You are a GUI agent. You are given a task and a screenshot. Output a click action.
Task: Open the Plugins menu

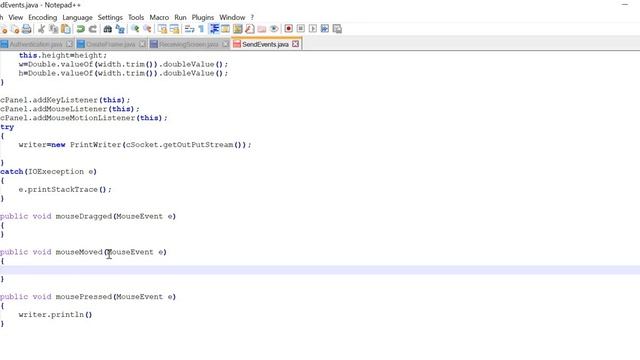203,18
